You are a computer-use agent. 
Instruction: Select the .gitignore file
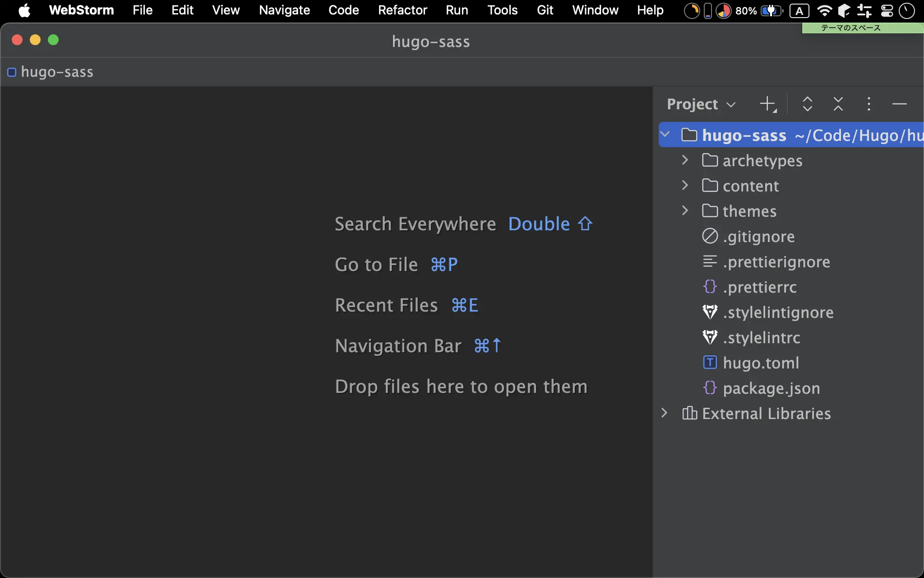click(758, 237)
